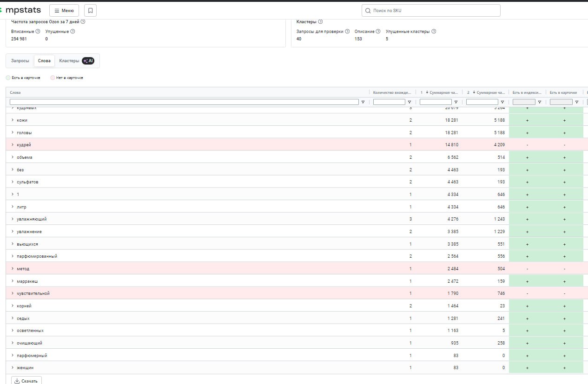
Task: Click the bookmark icon beside Меню
Action: (90, 10)
